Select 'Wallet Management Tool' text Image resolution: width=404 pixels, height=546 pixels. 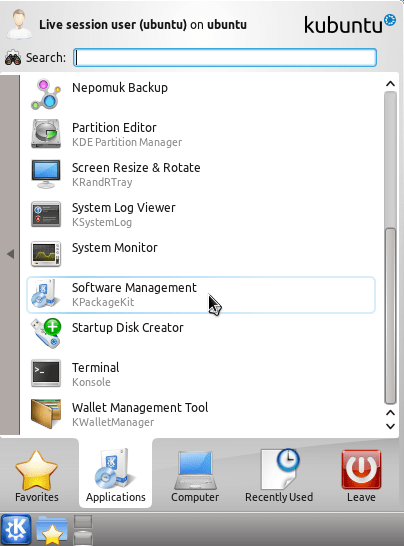click(140, 408)
